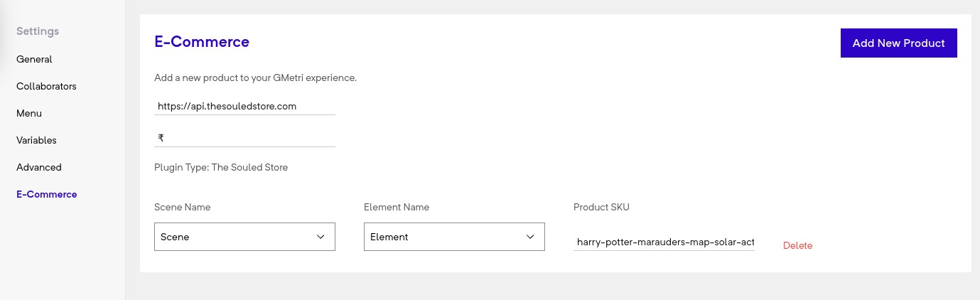Expand the Element Name combo box

pos(444,237)
